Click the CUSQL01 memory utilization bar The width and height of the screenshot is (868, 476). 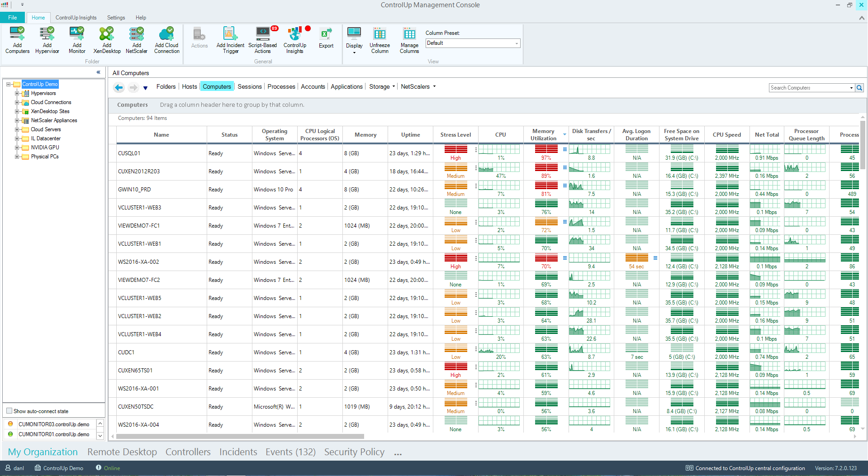546,150
